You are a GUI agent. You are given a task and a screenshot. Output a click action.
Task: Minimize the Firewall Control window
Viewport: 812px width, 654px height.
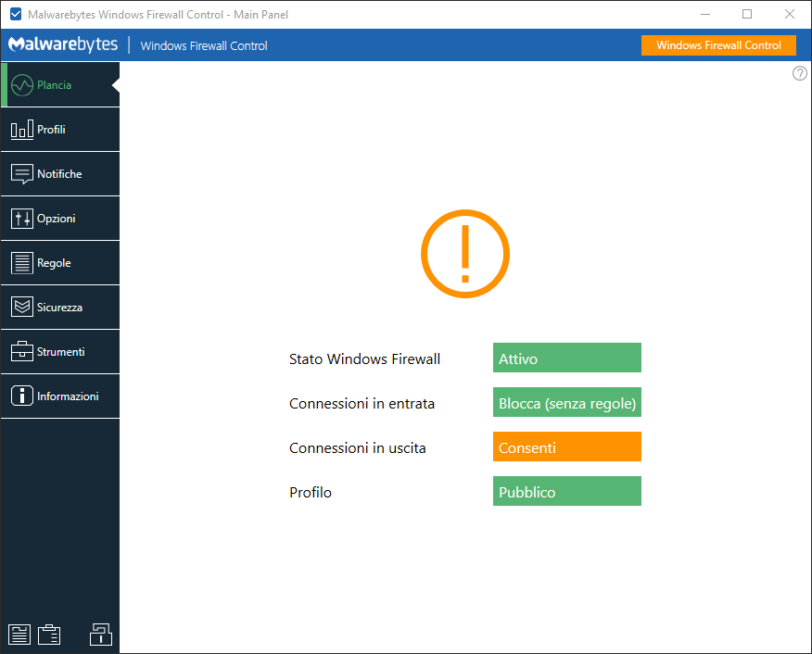pyautogui.click(x=704, y=14)
